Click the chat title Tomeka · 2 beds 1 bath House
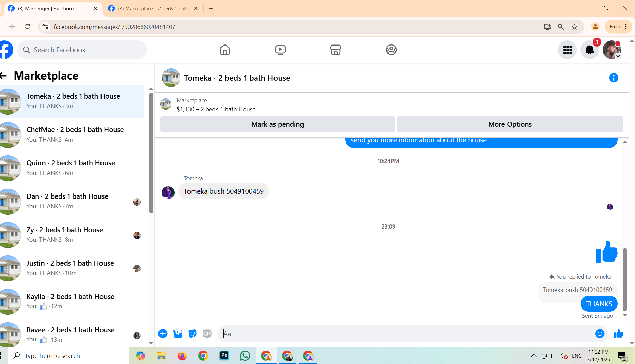 point(237,78)
